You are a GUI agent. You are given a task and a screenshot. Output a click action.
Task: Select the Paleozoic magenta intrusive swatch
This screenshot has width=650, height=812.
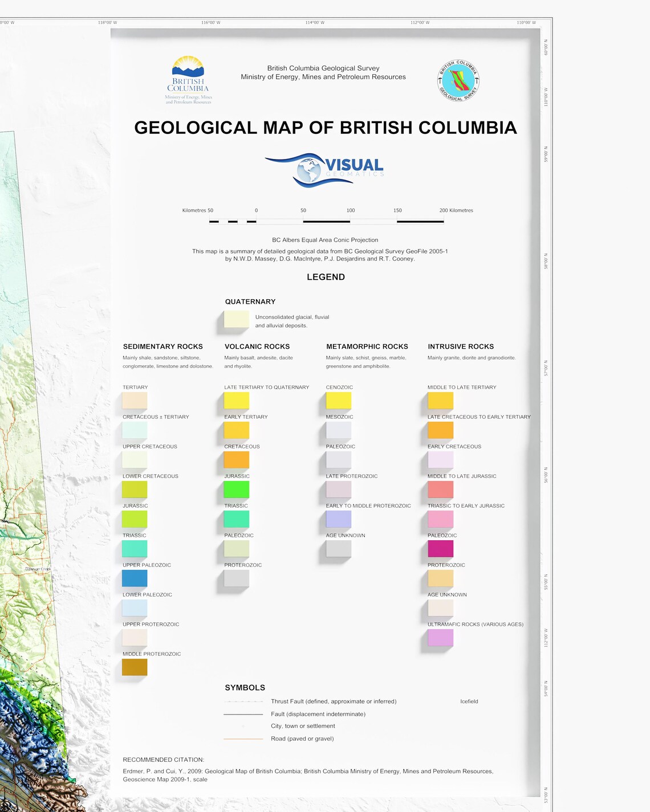[x=439, y=549]
